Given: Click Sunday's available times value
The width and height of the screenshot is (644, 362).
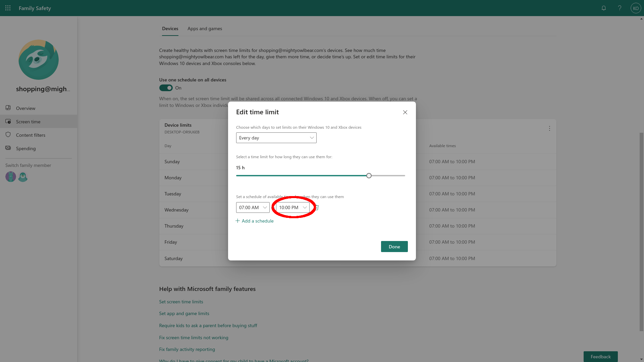Looking at the screenshot, I should pyautogui.click(x=452, y=162).
